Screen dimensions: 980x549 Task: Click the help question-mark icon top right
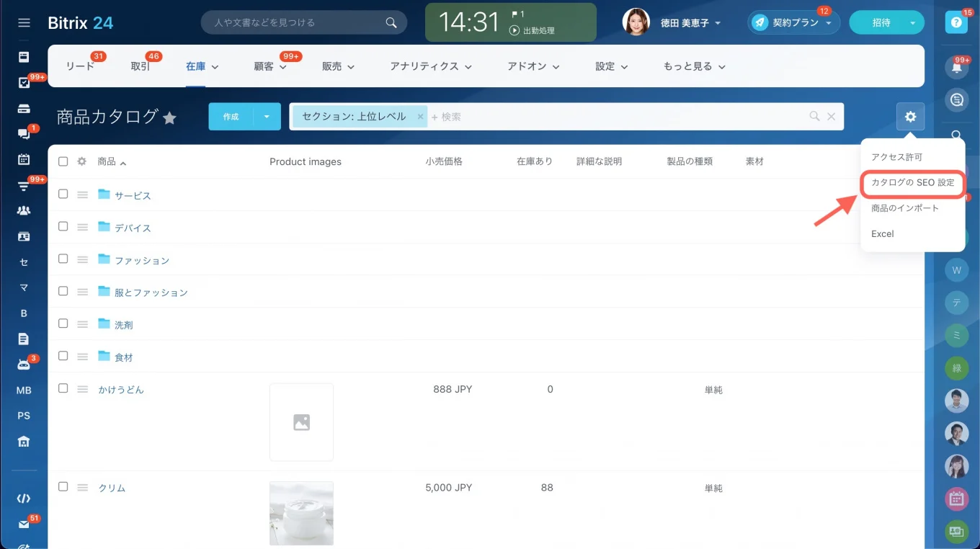956,22
